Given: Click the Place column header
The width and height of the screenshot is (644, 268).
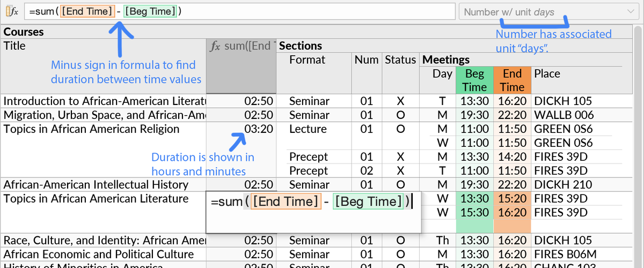Looking at the screenshot, I should (x=547, y=74).
